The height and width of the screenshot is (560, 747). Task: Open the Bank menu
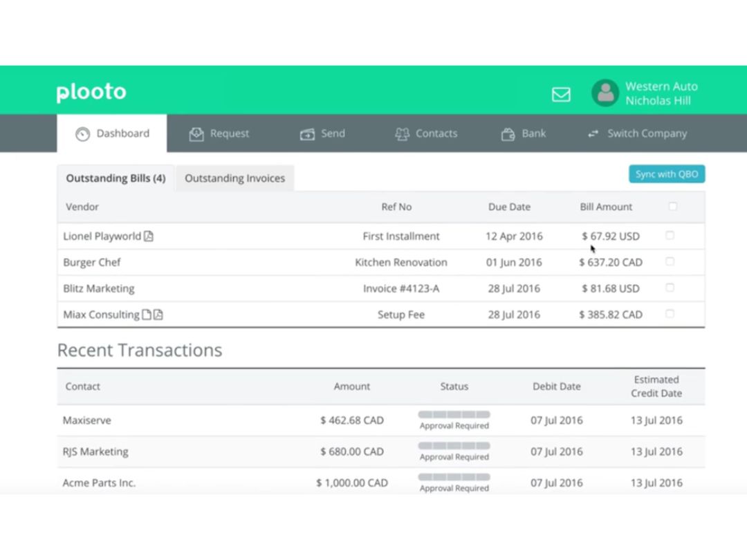pyautogui.click(x=523, y=134)
